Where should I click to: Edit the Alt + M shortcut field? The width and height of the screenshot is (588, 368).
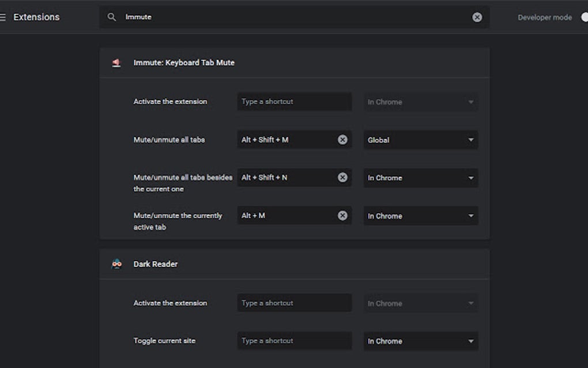(x=285, y=216)
